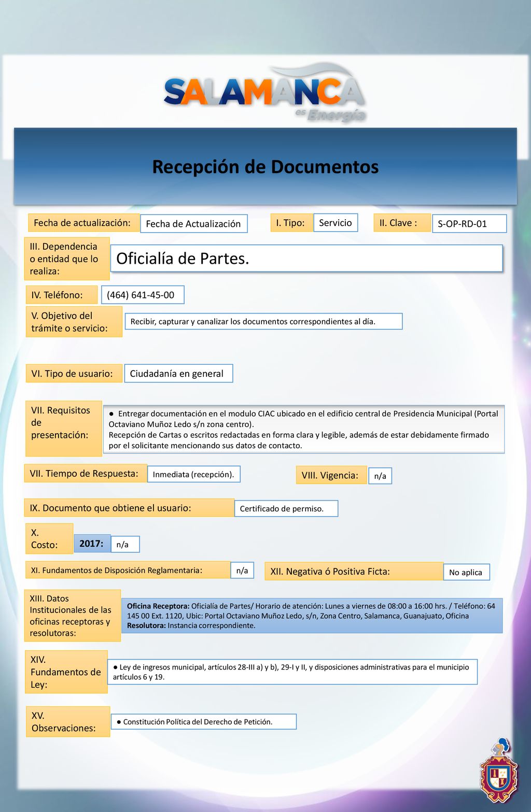This screenshot has width=531, height=812.
Task: Click 'XII. Negativa ó Positiva Ficta' label
Action: (354, 571)
